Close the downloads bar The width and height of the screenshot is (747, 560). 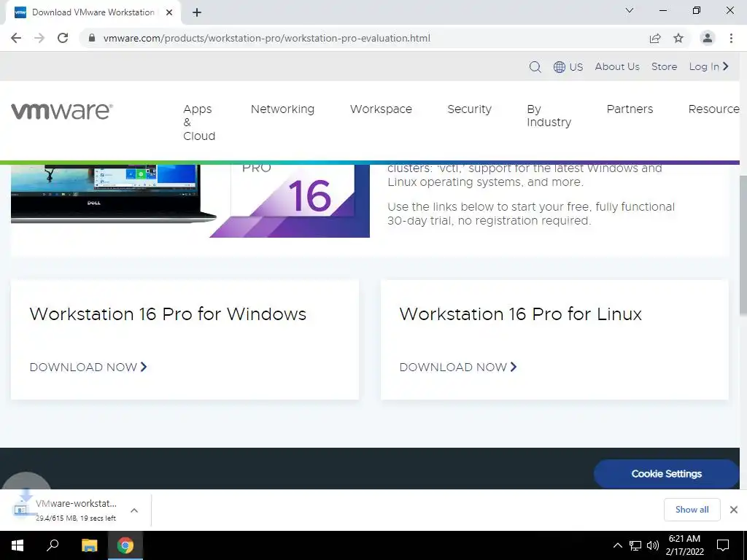(x=734, y=510)
